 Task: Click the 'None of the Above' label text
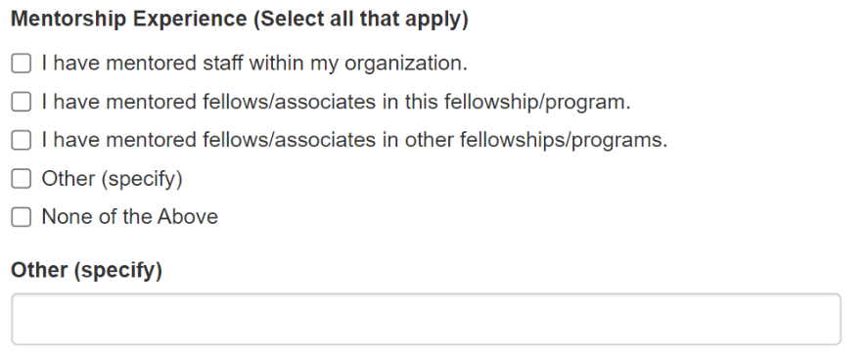tap(129, 217)
